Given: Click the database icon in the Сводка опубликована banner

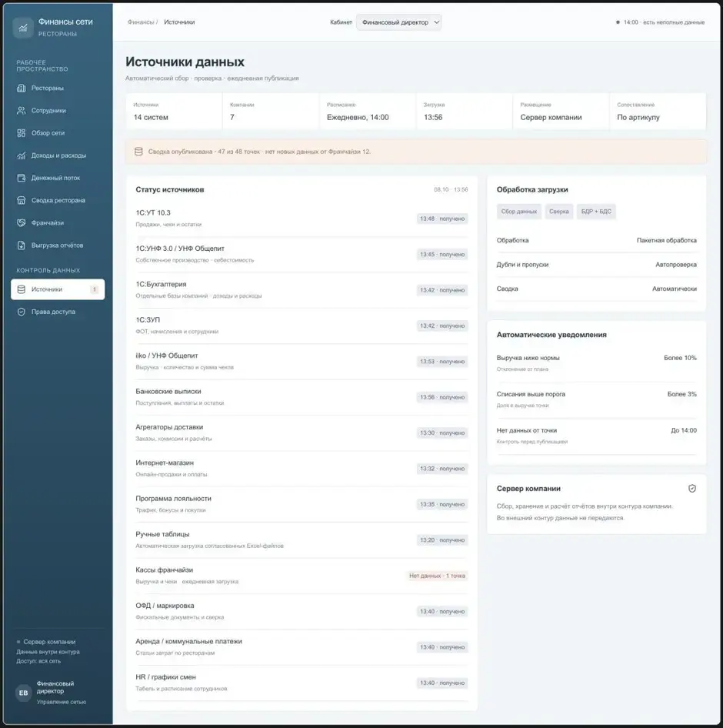Looking at the screenshot, I should click(138, 152).
